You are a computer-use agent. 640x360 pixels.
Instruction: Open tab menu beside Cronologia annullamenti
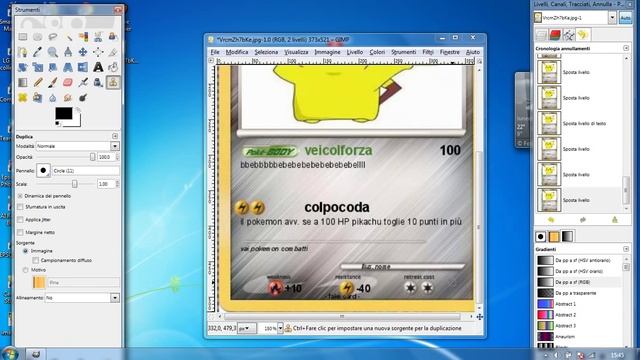(x=626, y=48)
